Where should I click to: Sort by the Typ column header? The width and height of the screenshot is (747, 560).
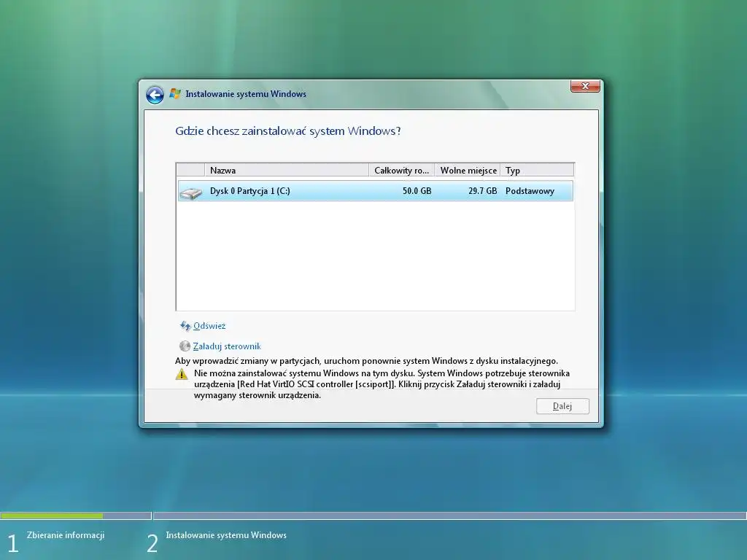click(x=537, y=170)
